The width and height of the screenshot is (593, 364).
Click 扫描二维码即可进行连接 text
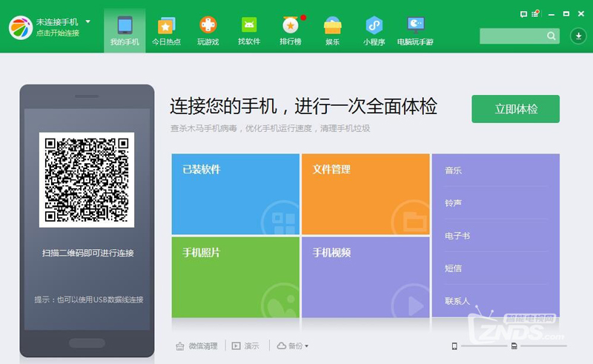point(87,253)
